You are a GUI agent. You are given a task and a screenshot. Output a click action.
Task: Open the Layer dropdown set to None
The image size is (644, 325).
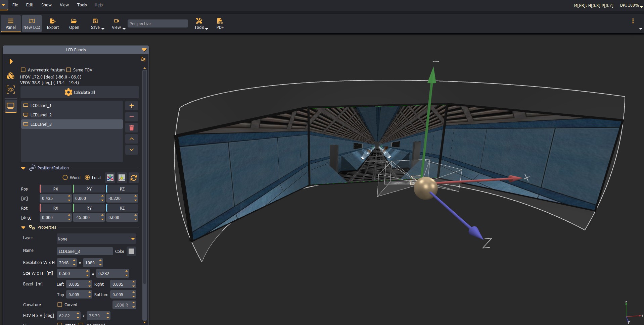(96, 239)
